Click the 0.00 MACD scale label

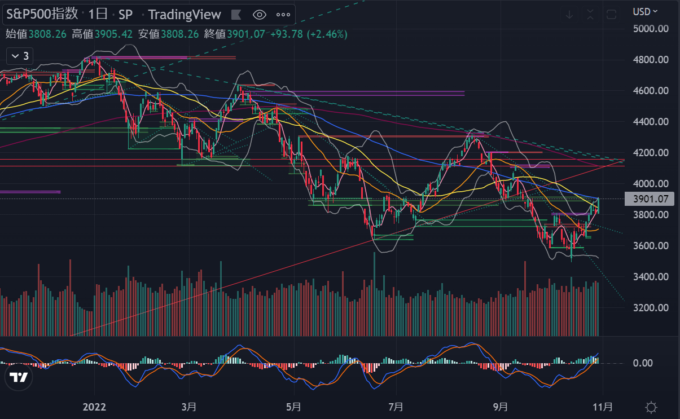[x=643, y=363]
